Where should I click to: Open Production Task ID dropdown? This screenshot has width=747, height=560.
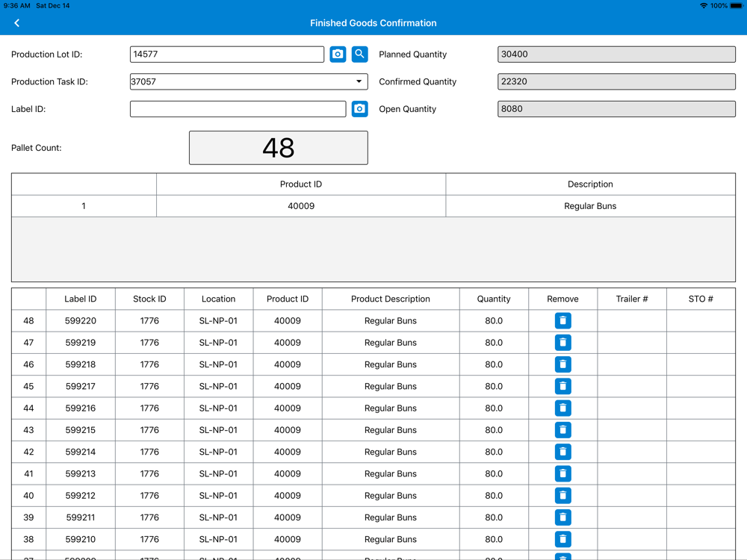click(x=359, y=81)
